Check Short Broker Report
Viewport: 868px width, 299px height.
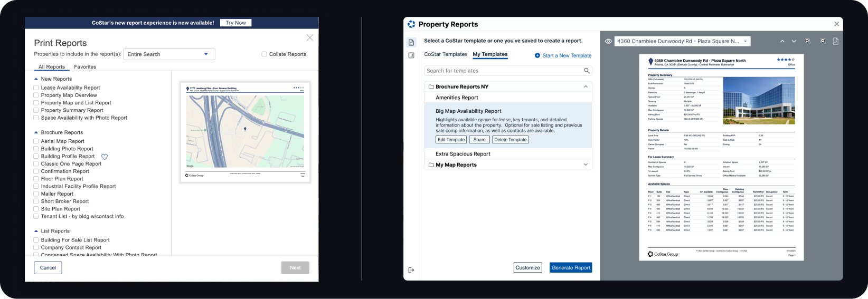coord(36,201)
